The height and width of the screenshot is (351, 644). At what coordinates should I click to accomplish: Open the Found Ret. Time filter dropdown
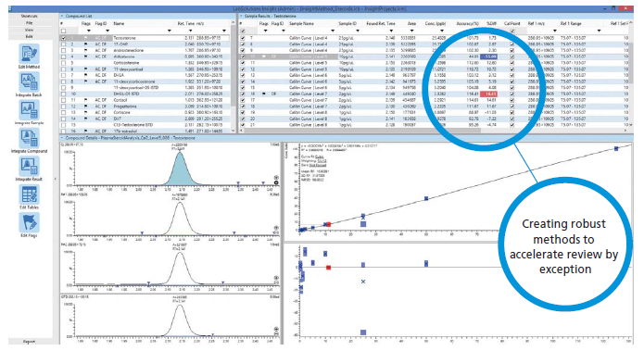tap(391, 31)
